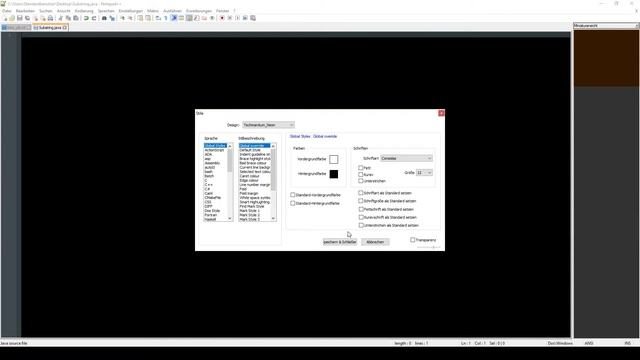This screenshot has width=640, height=360.
Task: Check Schriftart als Standard setzen
Action: (x=361, y=193)
